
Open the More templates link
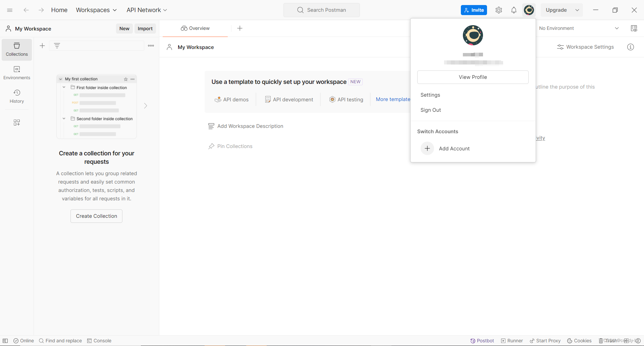[393, 99]
